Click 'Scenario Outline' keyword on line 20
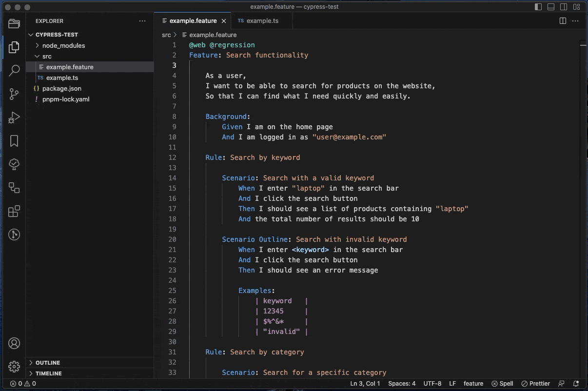 click(x=255, y=239)
